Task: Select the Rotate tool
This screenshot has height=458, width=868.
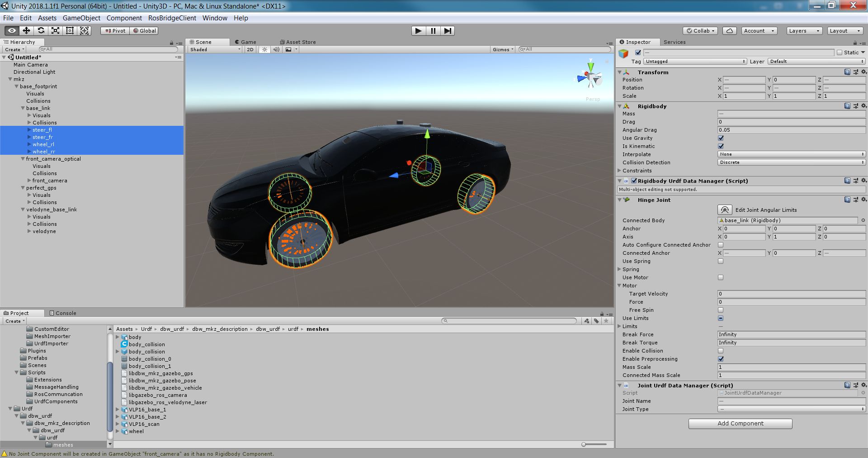Action: [x=41, y=31]
